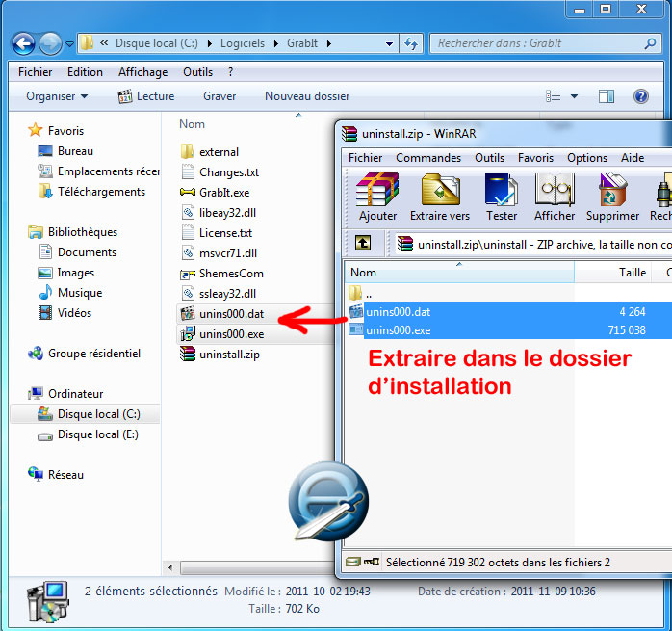Select unins000.dat row in WinRAR
Screen dimensions: 672x631
coord(509,311)
